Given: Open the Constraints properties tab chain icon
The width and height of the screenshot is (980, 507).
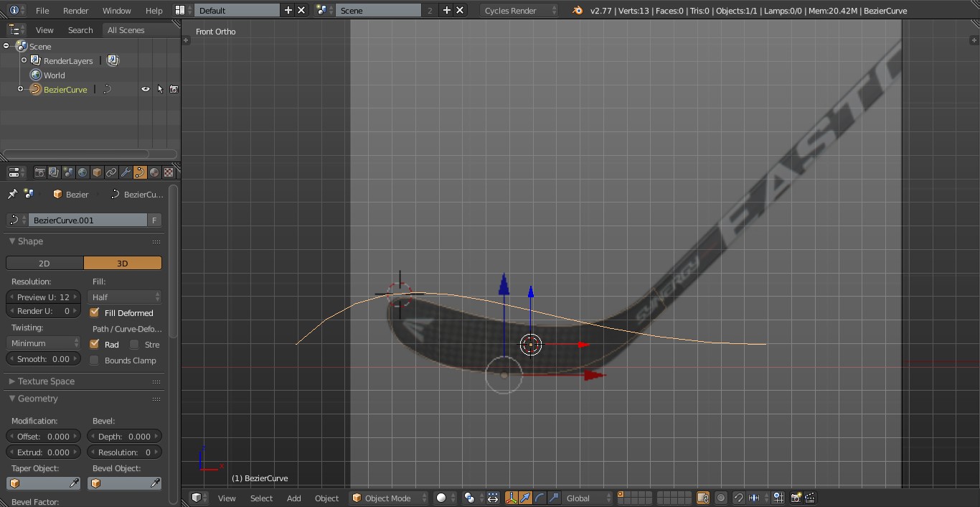Looking at the screenshot, I should coord(111,172).
